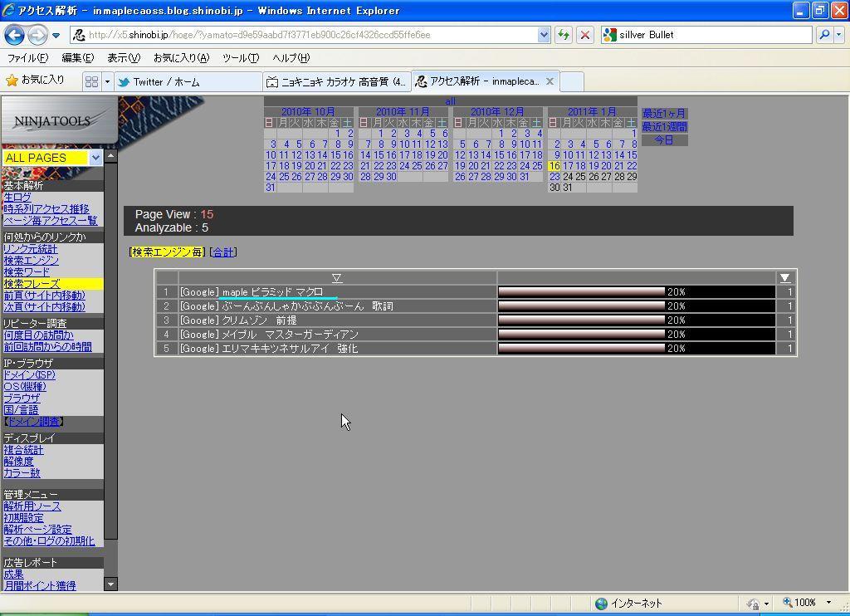This screenshot has width=850, height=616.
Task: Click 最近1週間 range button
Action: point(664,127)
